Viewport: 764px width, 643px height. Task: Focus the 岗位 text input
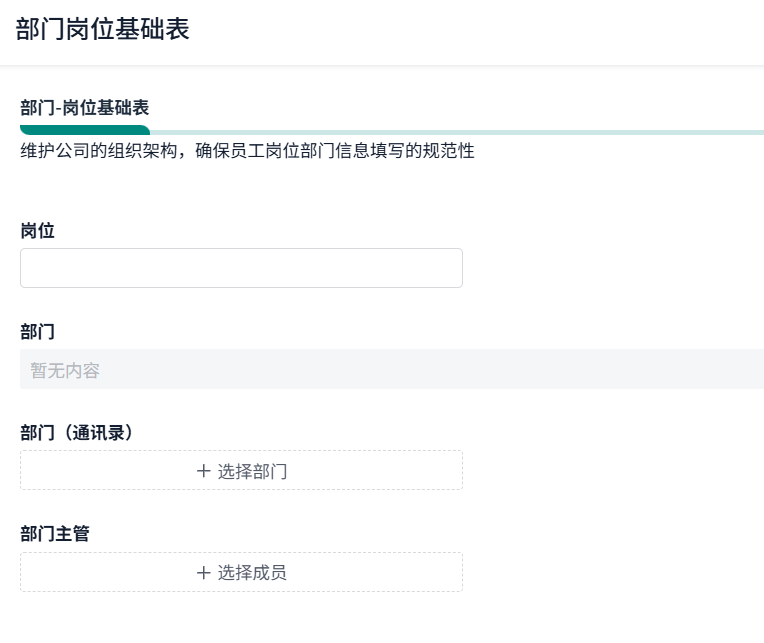tap(241, 268)
